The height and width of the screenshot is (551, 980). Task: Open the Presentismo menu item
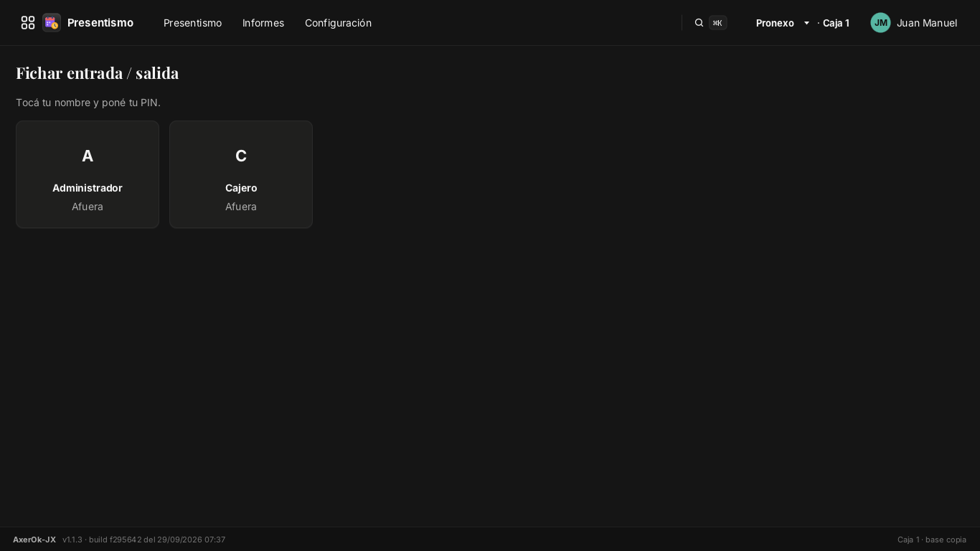192,23
